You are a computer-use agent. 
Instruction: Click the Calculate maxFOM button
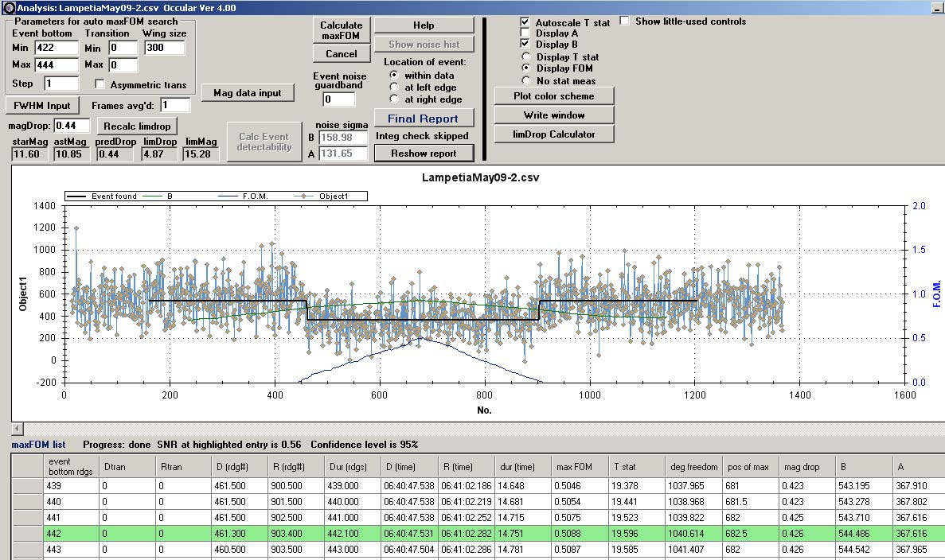click(x=341, y=30)
